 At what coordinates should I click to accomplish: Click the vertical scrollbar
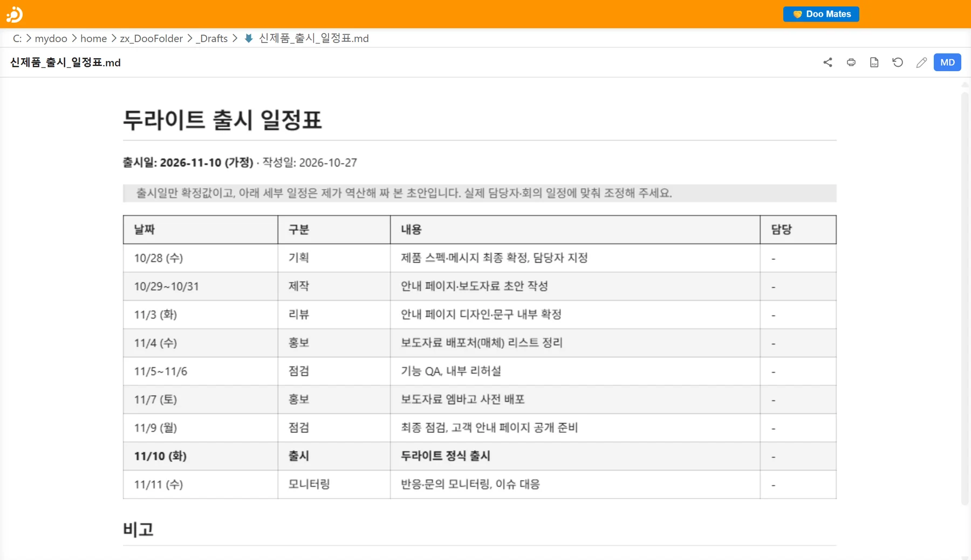click(x=965, y=299)
